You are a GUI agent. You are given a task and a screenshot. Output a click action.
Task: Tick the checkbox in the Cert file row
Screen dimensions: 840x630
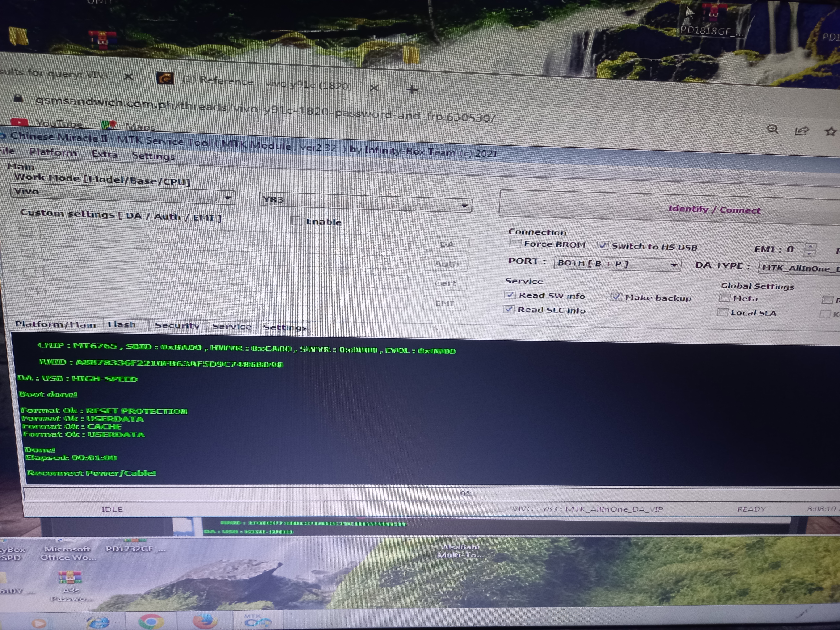click(x=30, y=272)
